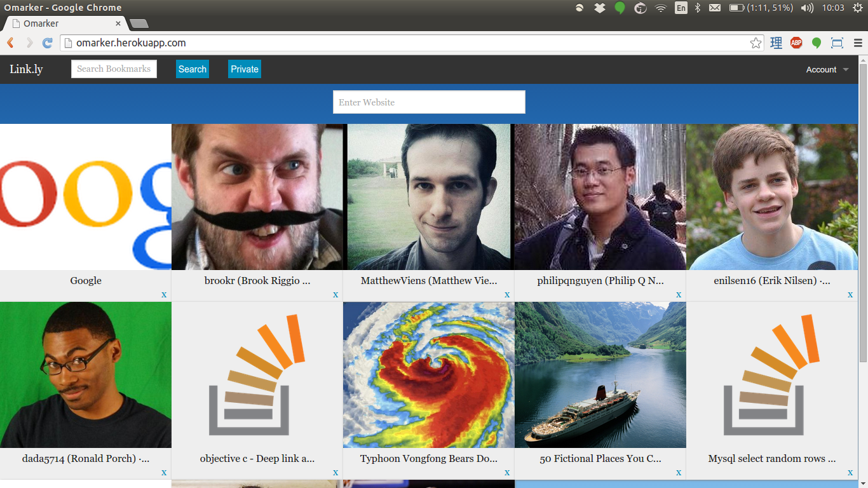868x488 pixels.
Task: Open the Bluetooth indicator
Action: coord(697,8)
